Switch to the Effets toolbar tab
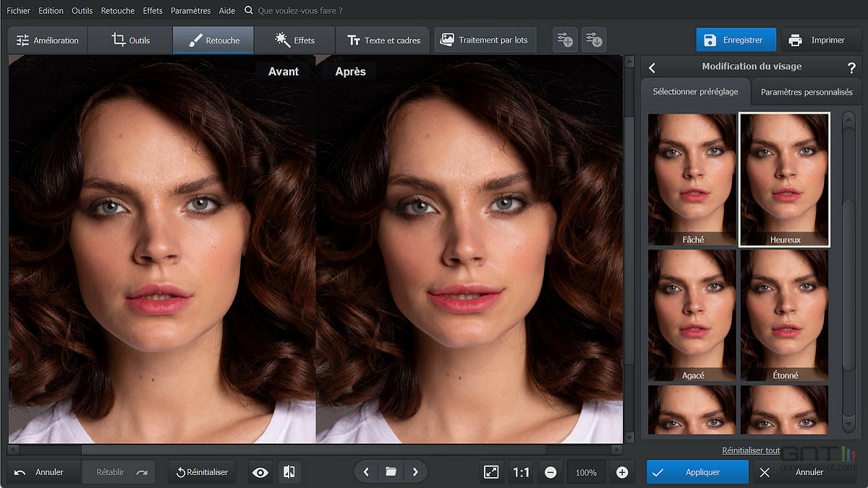 pyautogui.click(x=294, y=40)
